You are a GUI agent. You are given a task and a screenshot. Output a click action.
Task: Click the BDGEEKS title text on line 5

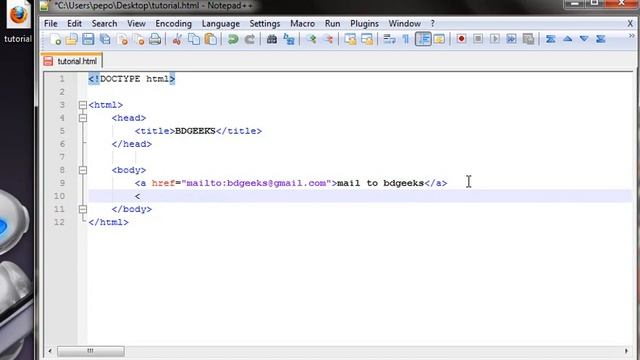click(195, 131)
